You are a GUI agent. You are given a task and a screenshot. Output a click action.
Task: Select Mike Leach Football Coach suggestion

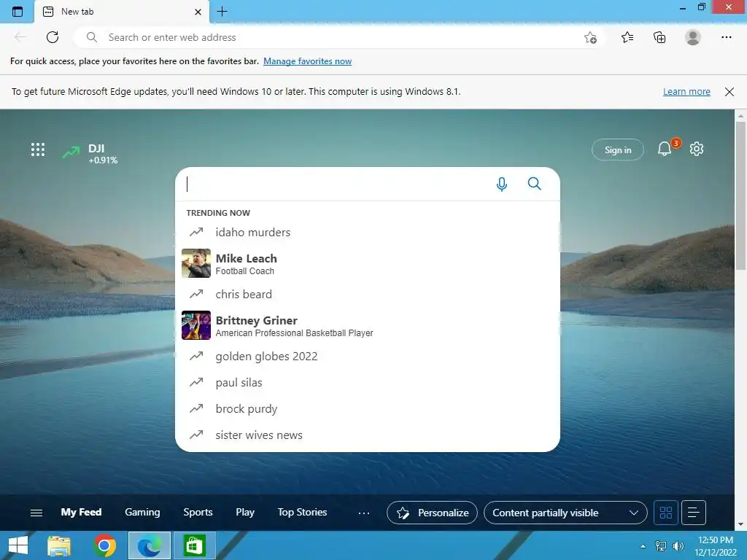point(368,263)
